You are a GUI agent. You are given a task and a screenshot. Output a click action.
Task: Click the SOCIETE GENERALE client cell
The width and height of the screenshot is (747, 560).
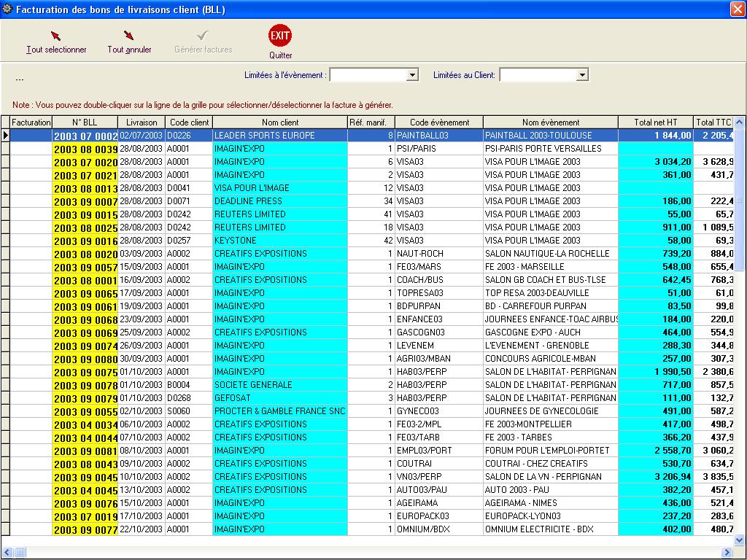[x=280, y=385]
